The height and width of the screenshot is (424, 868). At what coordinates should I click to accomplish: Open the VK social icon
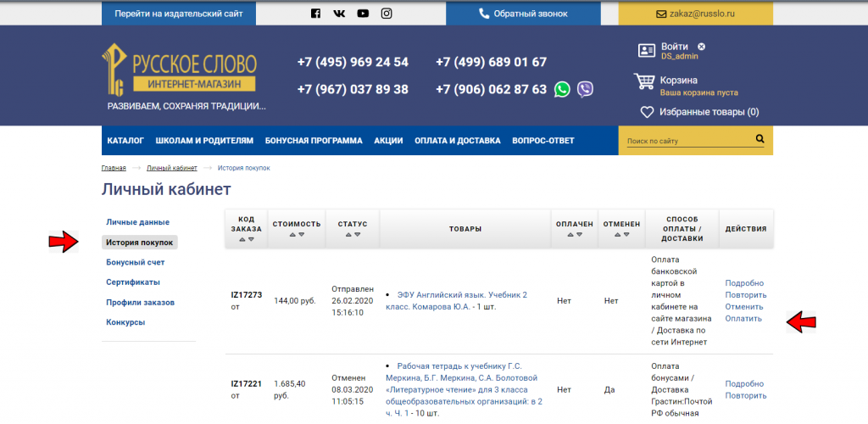(339, 13)
